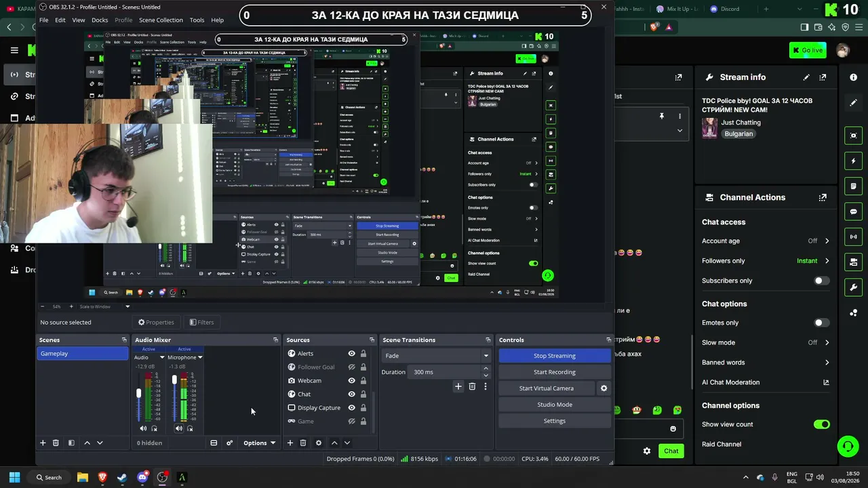Image resolution: width=868 pixels, height=488 pixels.
Task: Toggle Emotes only chat switch
Action: pos(821,323)
